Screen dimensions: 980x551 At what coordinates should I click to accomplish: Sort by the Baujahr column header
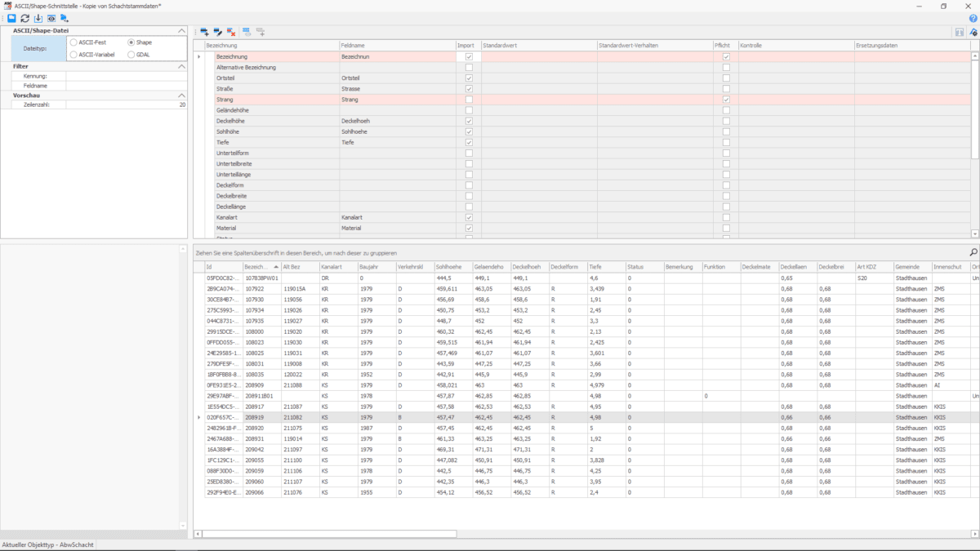376,267
